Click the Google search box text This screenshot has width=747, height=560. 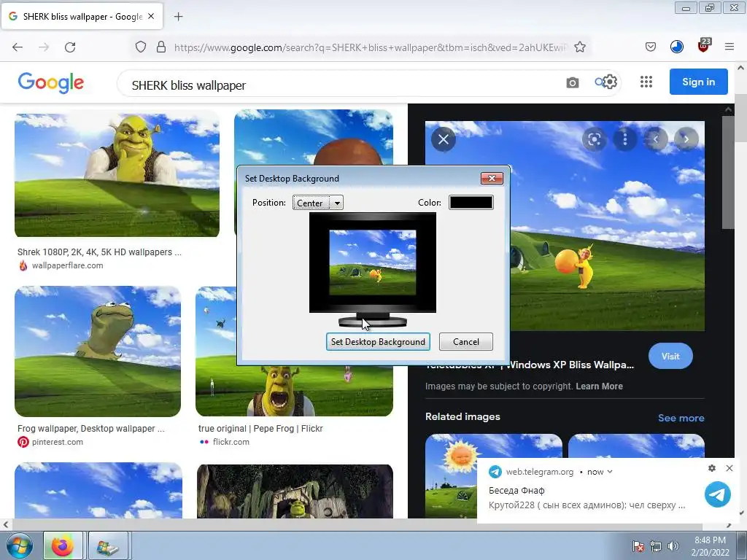(189, 85)
